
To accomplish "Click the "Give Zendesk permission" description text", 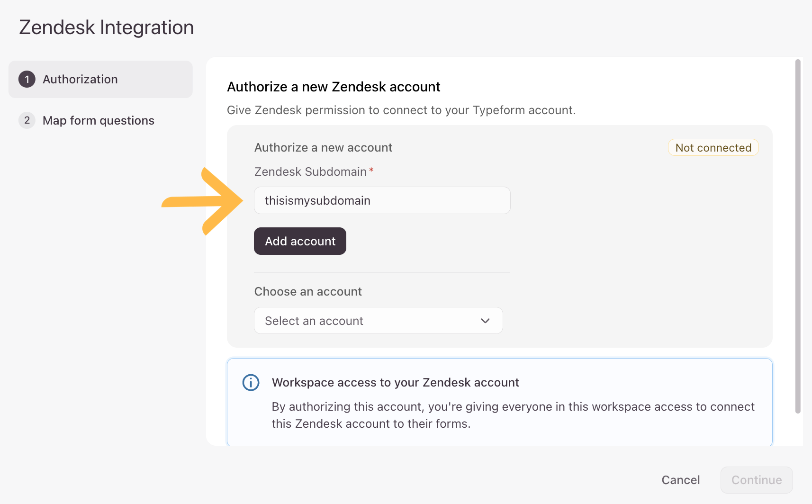I will tap(401, 110).
